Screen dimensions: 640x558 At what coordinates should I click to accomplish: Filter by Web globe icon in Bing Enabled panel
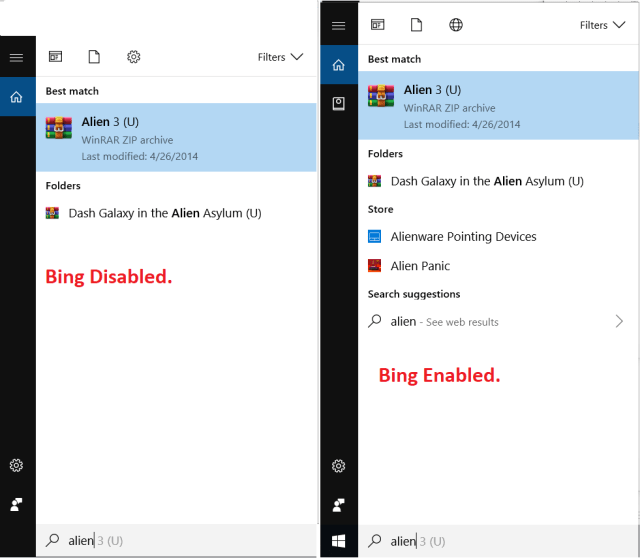click(x=456, y=25)
